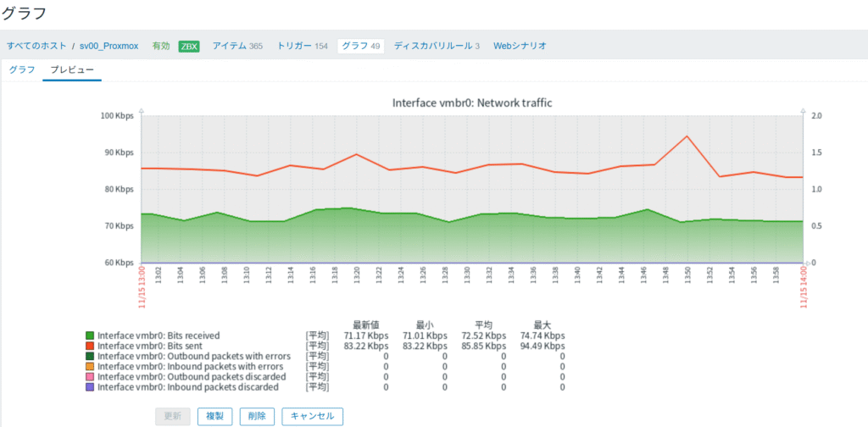The width and height of the screenshot is (868, 427).
Task: Switch to the プレビュー tab
Action: click(x=72, y=69)
